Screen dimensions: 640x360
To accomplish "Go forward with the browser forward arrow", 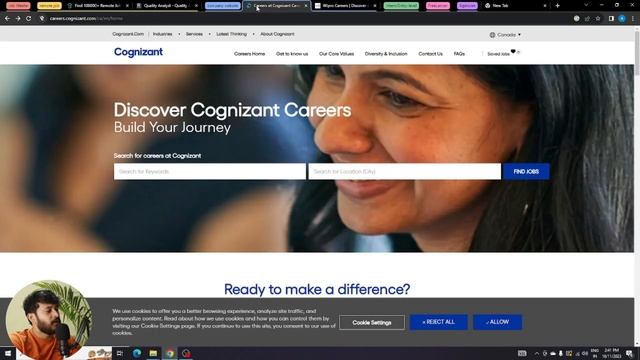I will 18,18.
